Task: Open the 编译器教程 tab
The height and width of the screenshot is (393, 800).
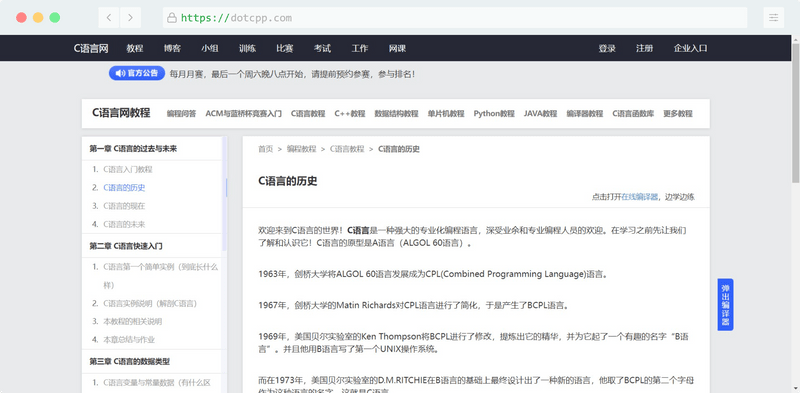Action: click(x=585, y=114)
